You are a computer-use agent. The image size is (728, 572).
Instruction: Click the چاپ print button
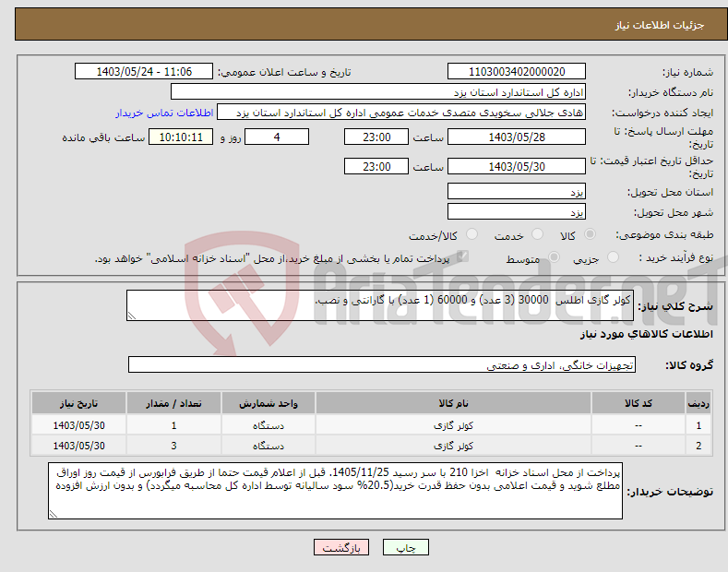406,547
